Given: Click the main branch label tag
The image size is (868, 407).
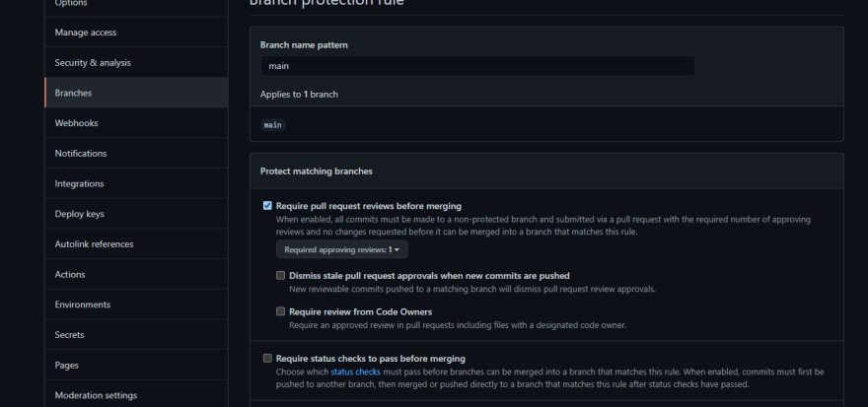Looking at the screenshot, I should tap(273, 125).
